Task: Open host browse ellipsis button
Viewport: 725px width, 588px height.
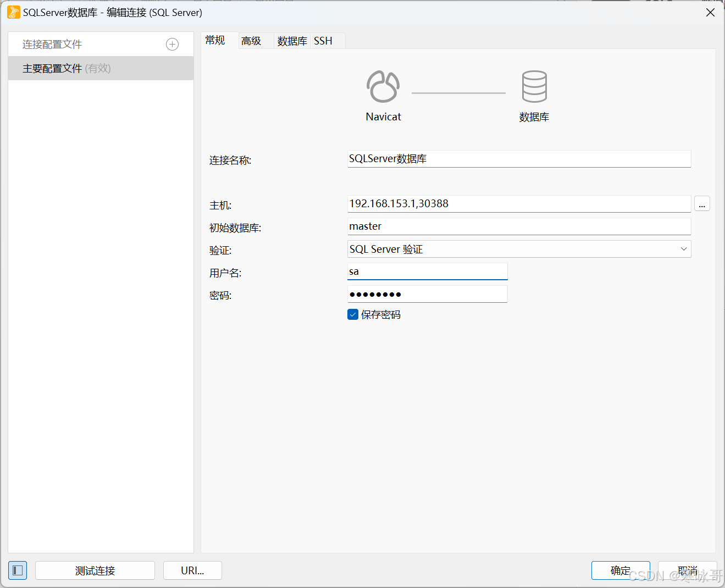Action: (702, 204)
